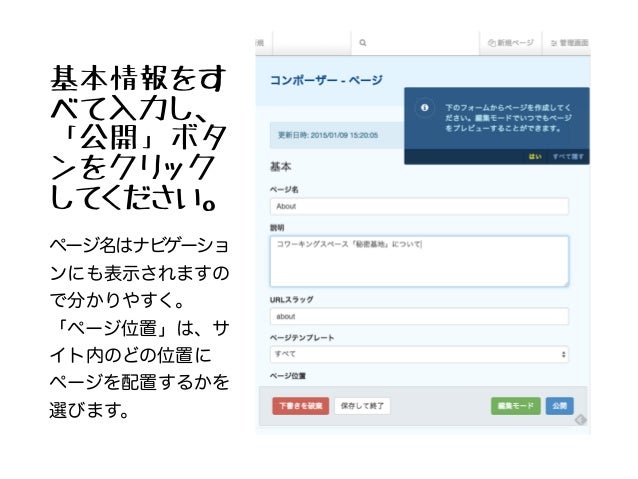
Task: Click the blue 公開 button
Action: [559, 406]
